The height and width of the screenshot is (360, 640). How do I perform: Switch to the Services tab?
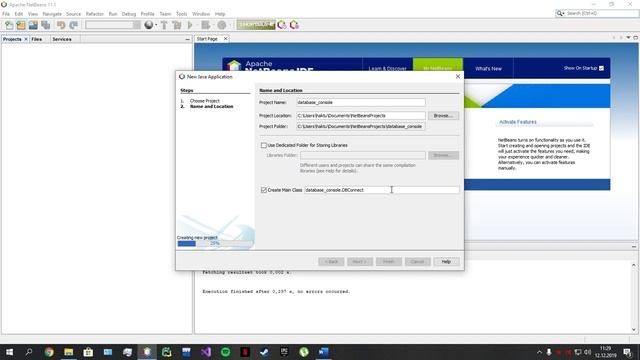pos(62,39)
